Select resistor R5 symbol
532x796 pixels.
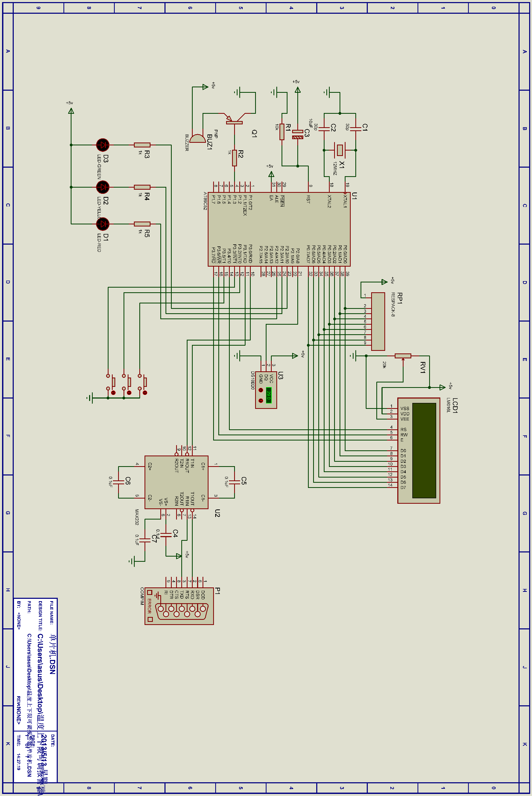pos(142,224)
